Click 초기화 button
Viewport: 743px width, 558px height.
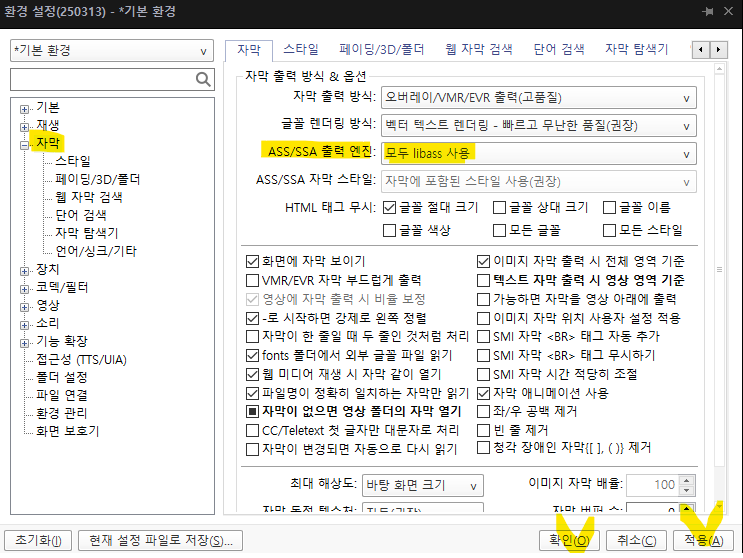[x=38, y=540]
